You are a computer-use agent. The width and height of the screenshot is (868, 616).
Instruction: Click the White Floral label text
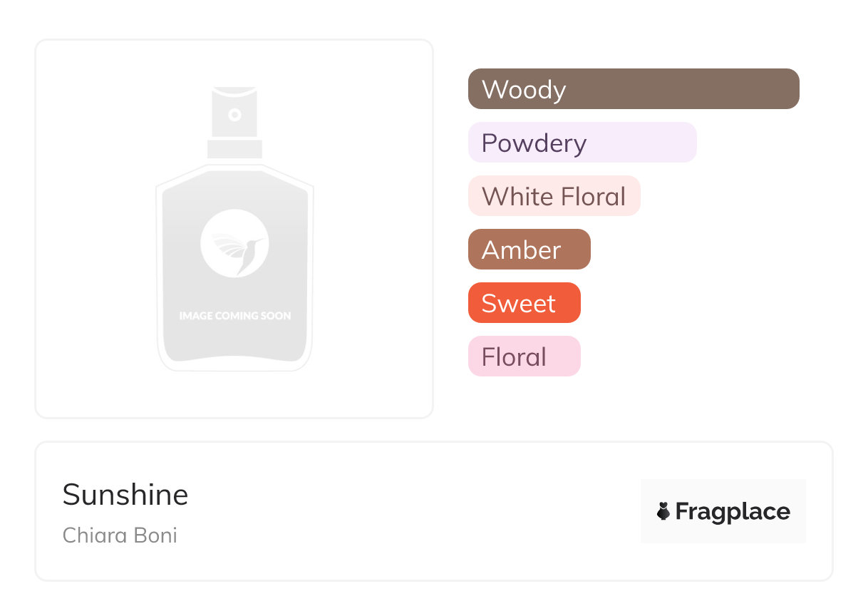554,197
